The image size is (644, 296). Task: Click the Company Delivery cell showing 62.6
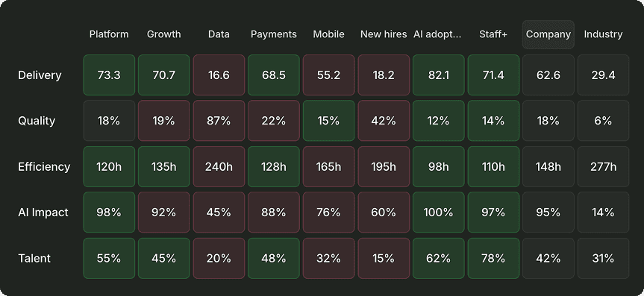(x=548, y=75)
